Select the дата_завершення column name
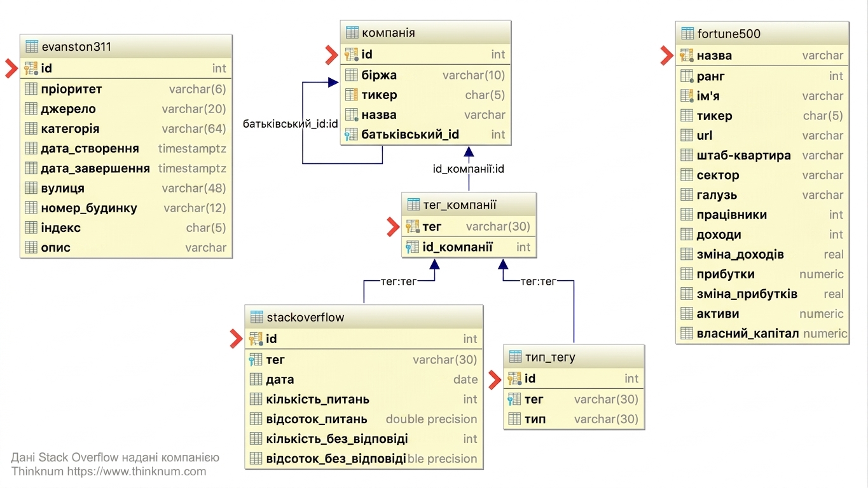 click(96, 168)
